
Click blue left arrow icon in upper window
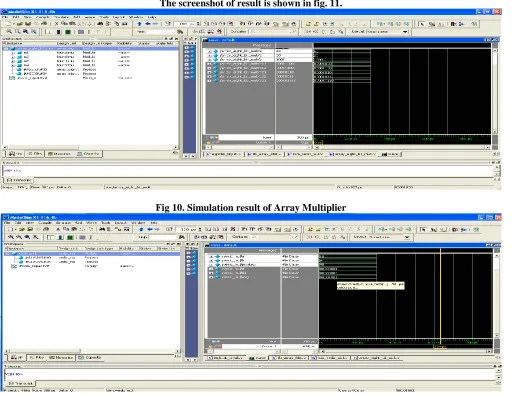[147, 24]
